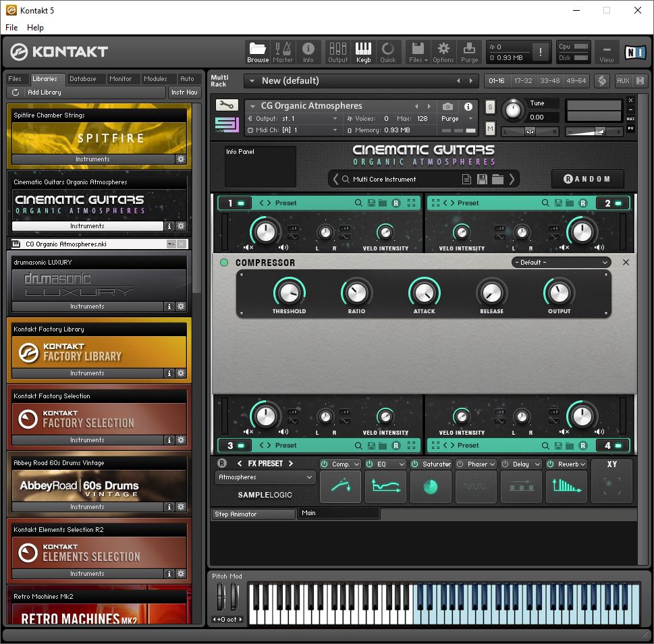Viewport: 654px width, 644px height.
Task: Click the XY pad control
Action: click(612, 486)
